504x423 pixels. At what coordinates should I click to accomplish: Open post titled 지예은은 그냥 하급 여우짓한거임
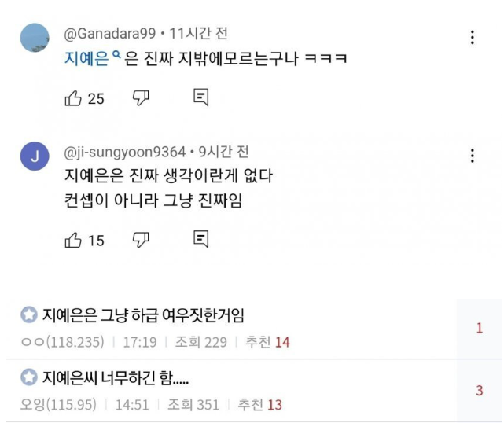142,315
